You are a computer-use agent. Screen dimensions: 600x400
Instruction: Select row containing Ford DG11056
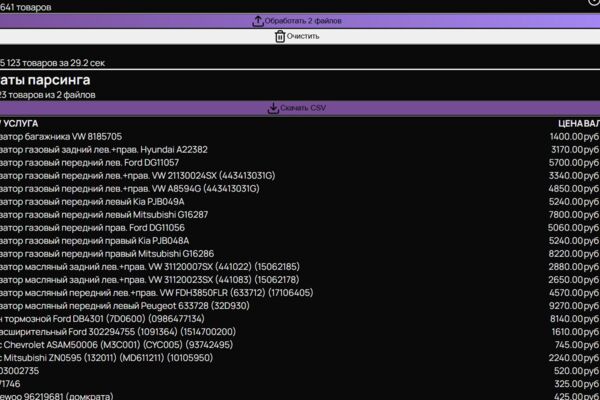pos(300,228)
